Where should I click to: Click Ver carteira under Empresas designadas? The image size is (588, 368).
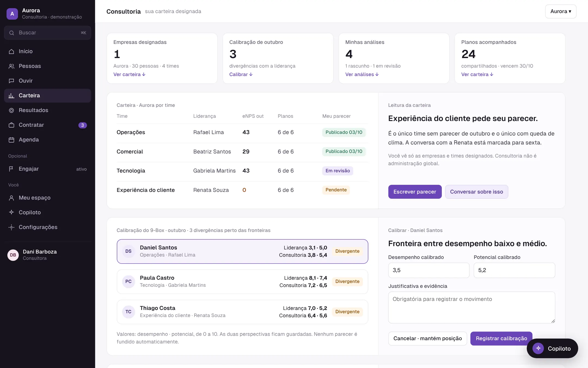[x=129, y=74]
